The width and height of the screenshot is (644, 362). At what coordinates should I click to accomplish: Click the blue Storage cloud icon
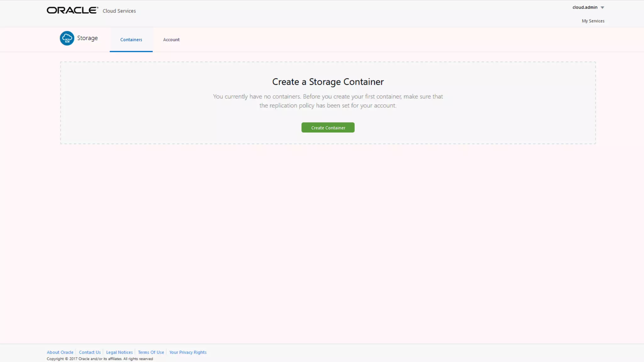point(67,38)
